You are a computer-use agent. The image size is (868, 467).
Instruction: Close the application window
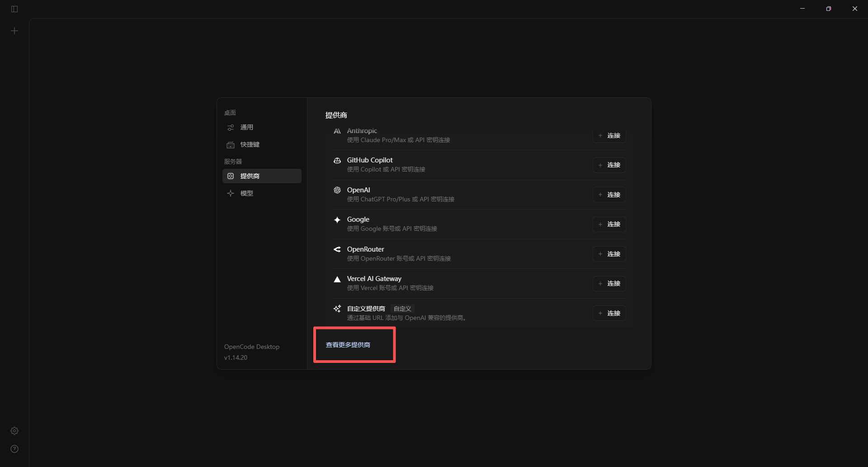pos(855,9)
